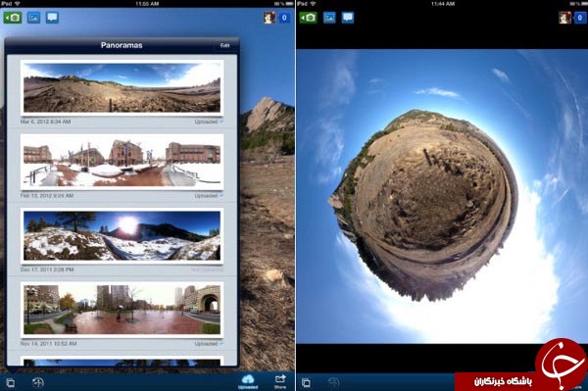The height and width of the screenshot is (391, 588).
Task: Tap the Uploaded cloud icon
Action: coord(248,381)
